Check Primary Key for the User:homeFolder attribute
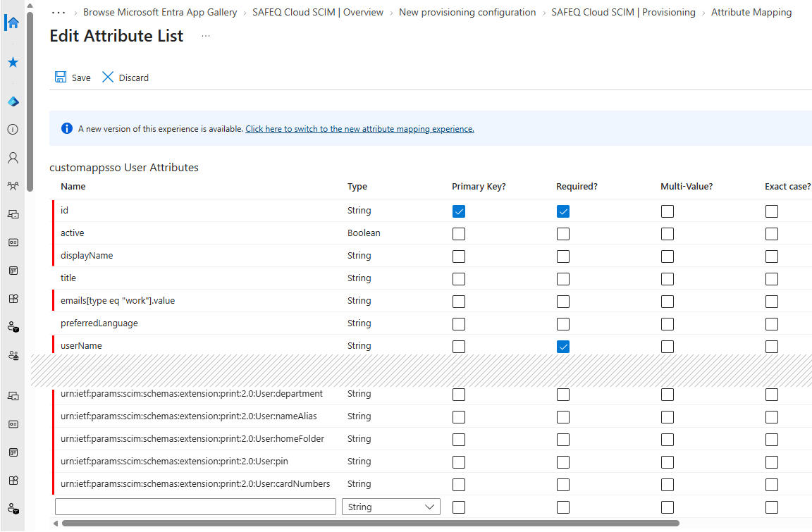 click(x=459, y=440)
